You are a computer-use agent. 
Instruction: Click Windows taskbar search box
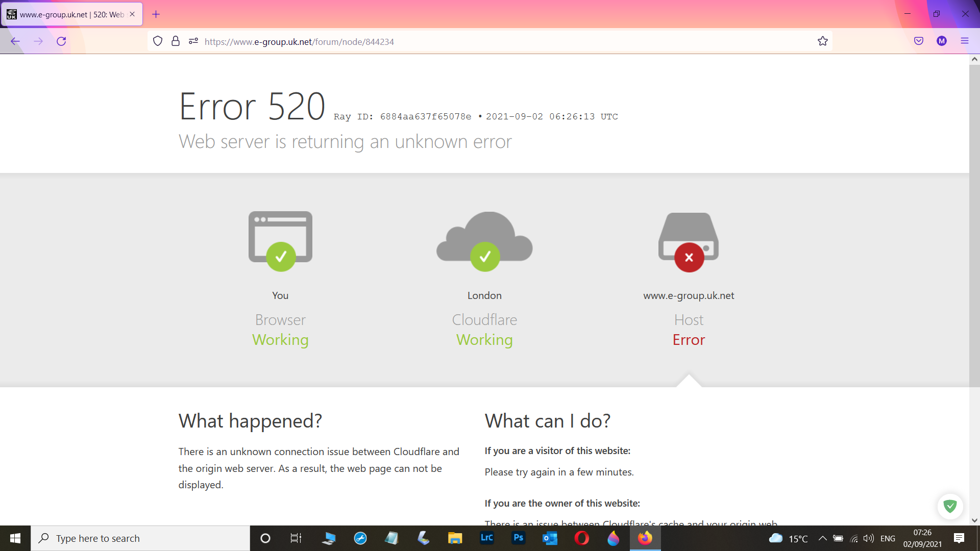tap(140, 538)
